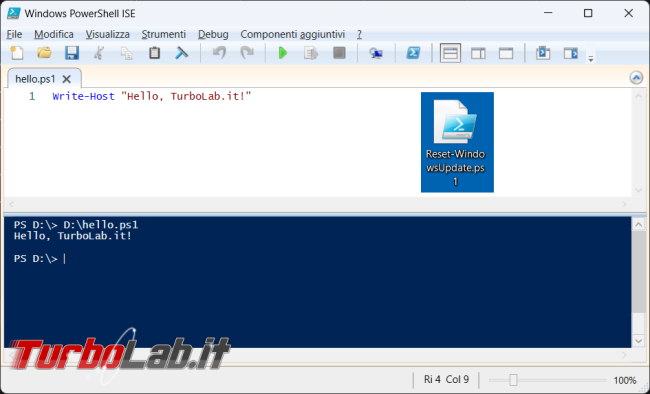Stop operation with the square icon
650x394 pixels.
(x=339, y=53)
